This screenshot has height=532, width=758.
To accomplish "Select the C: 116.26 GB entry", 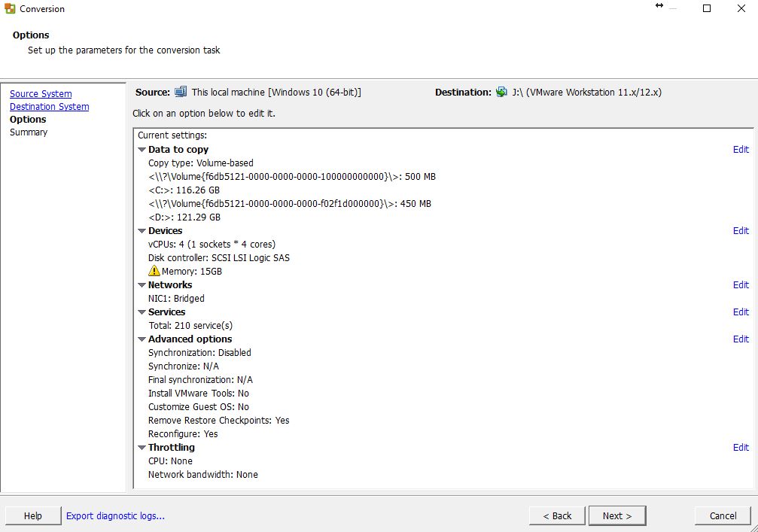I will [x=184, y=190].
